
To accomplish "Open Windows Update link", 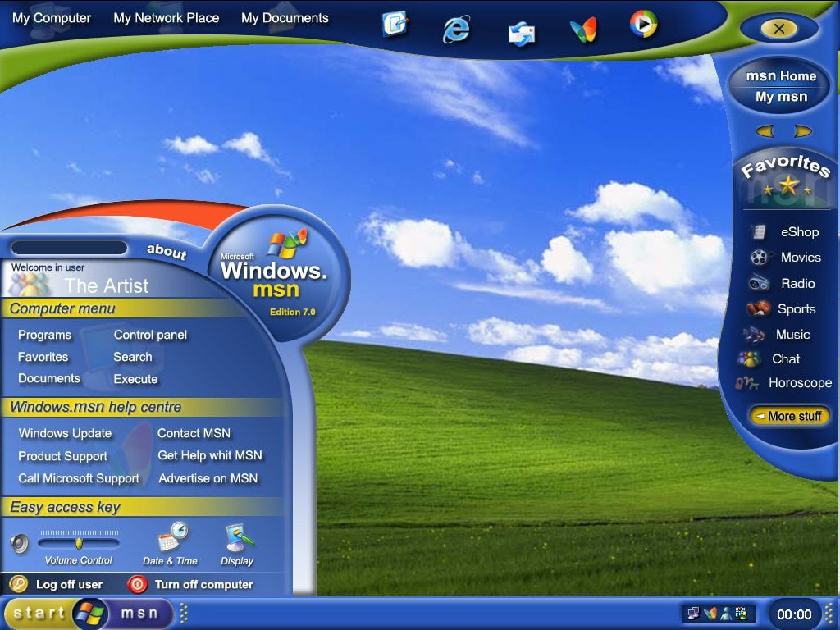I will coord(65,433).
